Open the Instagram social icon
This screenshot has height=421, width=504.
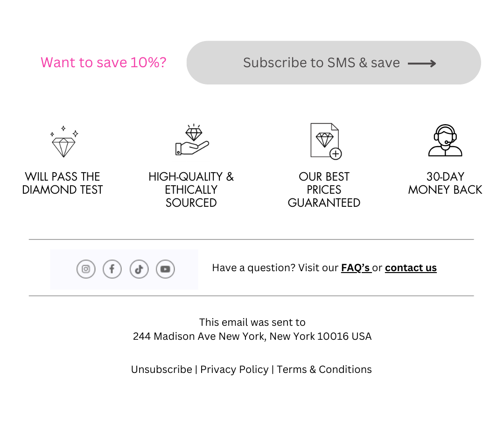click(86, 269)
